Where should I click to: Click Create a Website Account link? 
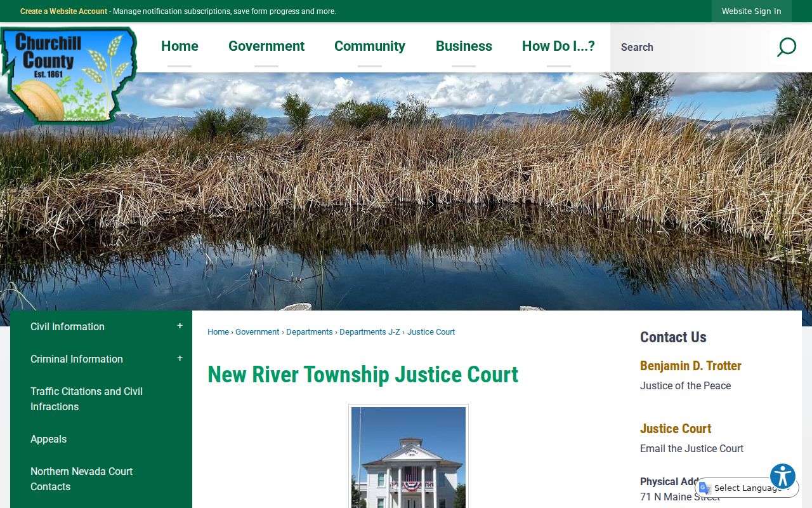click(63, 11)
